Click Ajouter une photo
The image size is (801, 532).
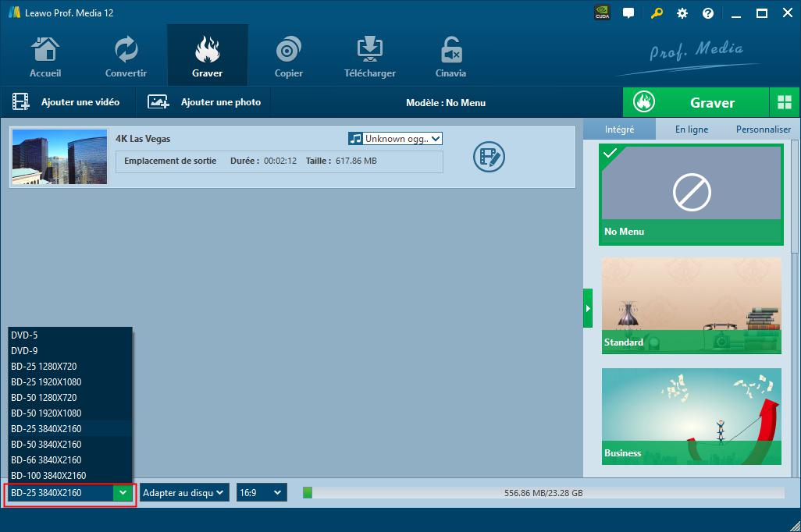(205, 102)
